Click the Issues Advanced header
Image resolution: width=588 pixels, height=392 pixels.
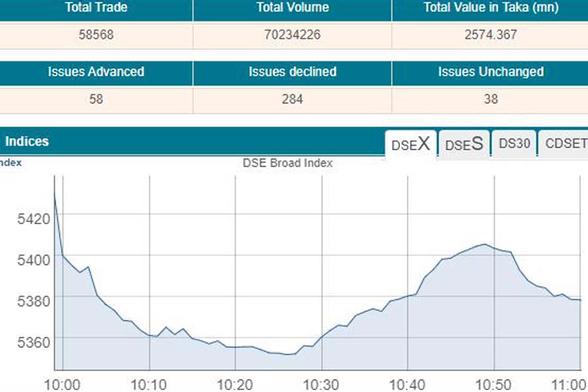[x=96, y=72]
